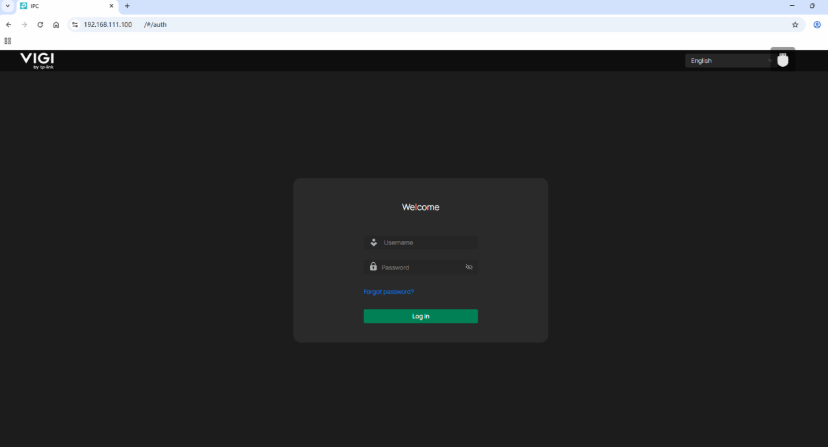Follow the Forgot password? link
The width and height of the screenshot is (828, 447).
pos(389,291)
